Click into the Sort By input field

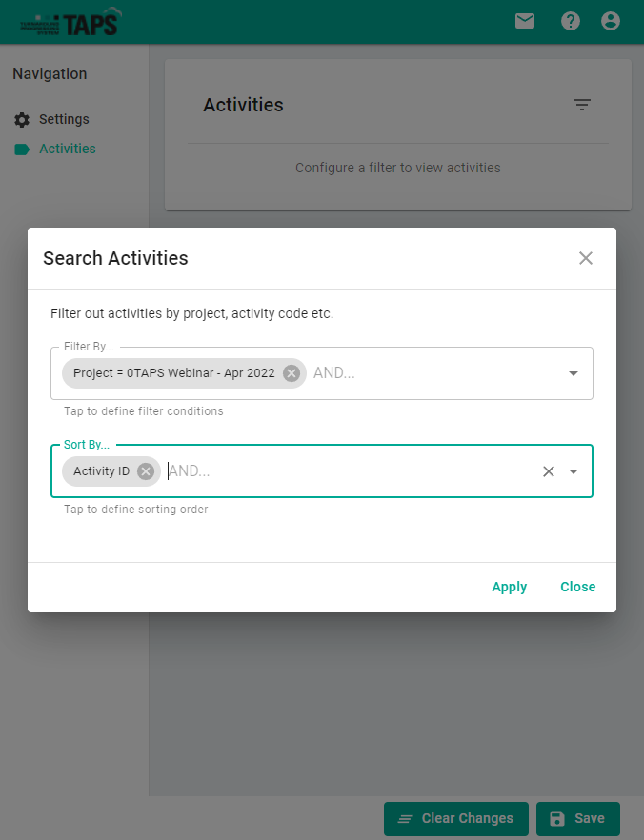[x=348, y=470]
